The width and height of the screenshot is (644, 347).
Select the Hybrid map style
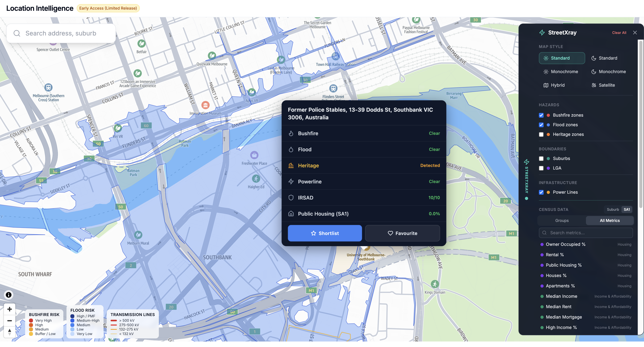(x=562, y=85)
